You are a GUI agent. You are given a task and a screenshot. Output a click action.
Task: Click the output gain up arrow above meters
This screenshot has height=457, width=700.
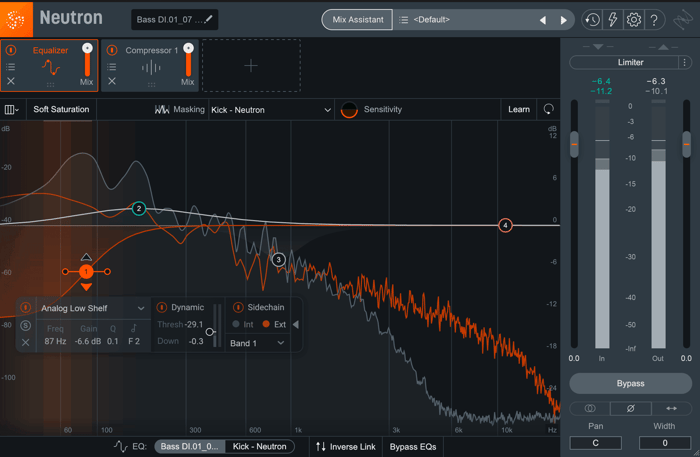[x=663, y=47]
